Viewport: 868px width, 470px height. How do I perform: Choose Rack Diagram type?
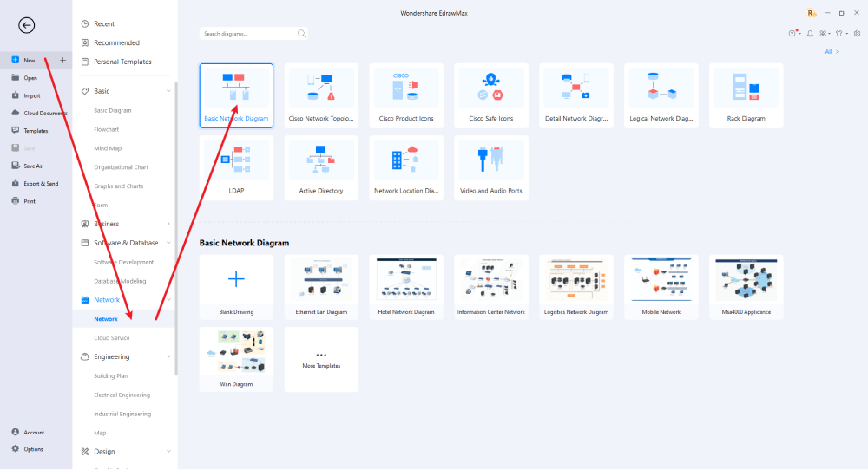pos(746,95)
